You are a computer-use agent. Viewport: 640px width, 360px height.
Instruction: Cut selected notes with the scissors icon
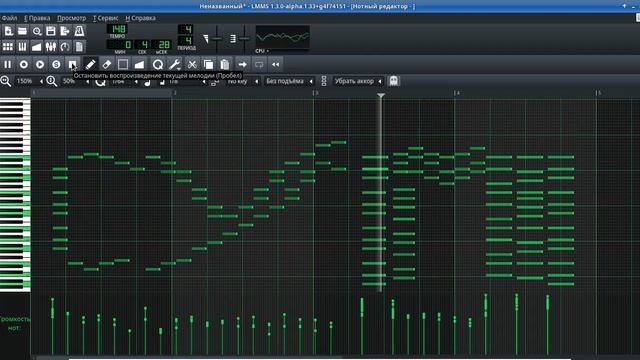[x=192, y=64]
